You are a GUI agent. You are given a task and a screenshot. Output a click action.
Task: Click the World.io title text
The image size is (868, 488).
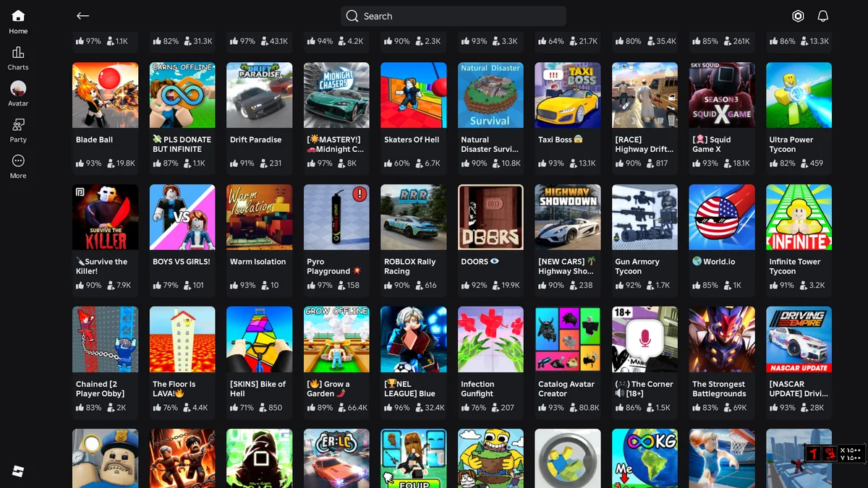coord(713,262)
